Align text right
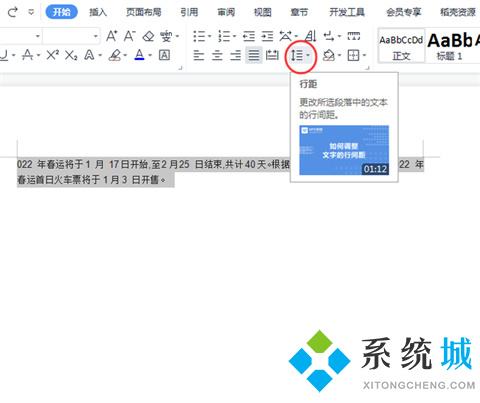This screenshot has width=480, height=403. [x=236, y=55]
